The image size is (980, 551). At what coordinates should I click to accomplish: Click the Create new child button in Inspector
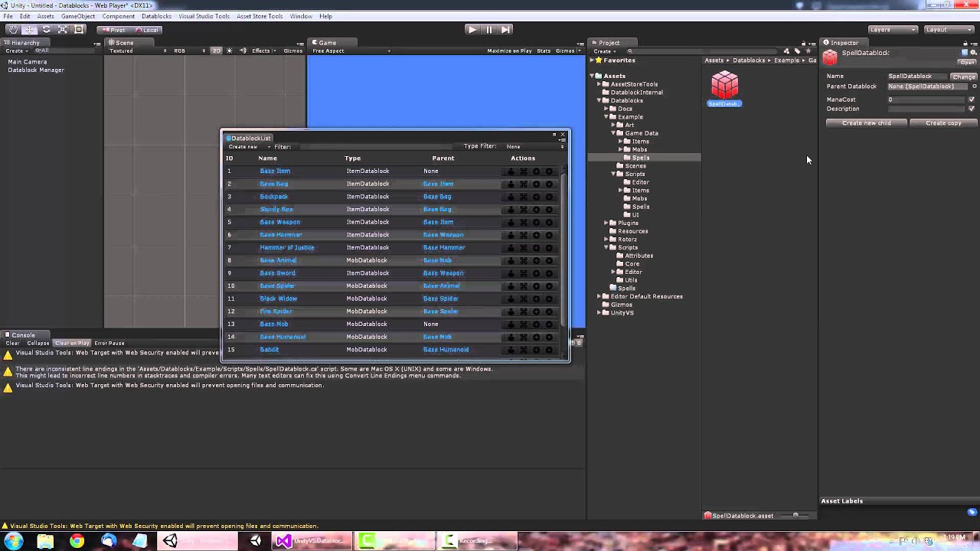pyautogui.click(x=866, y=122)
